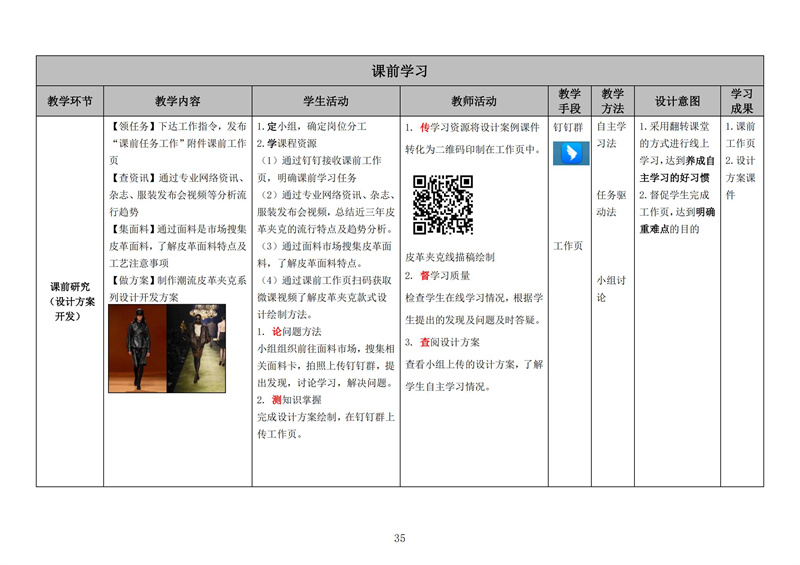Click the '【领任务】' text line
The image size is (800, 565).
click(178, 126)
